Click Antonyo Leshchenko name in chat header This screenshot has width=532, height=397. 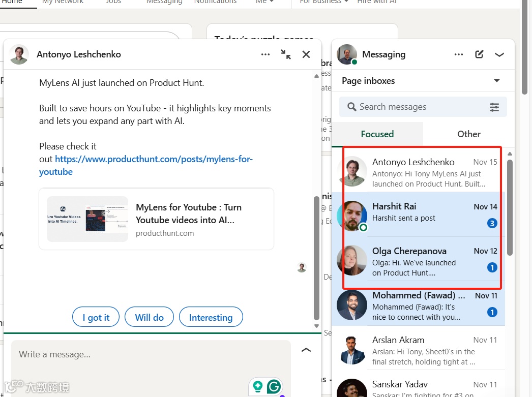tap(79, 54)
